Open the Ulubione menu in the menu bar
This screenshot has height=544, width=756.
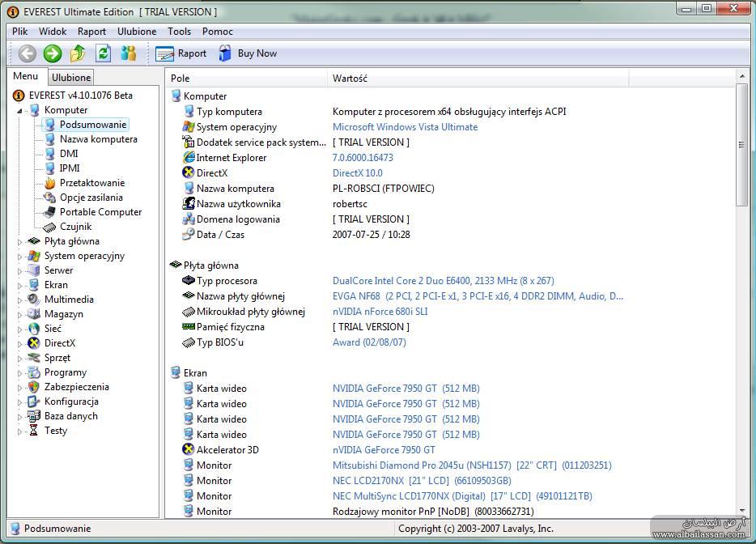point(137,32)
